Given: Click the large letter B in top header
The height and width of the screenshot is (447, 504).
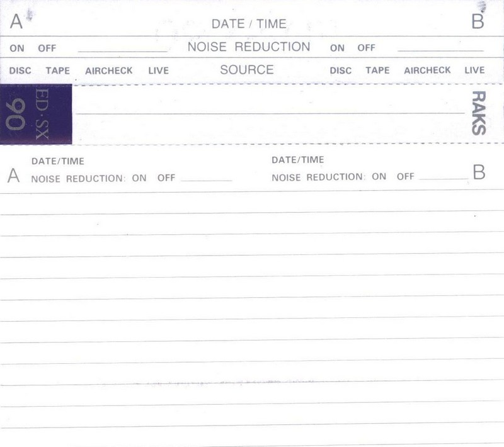Looking at the screenshot, I should 479,22.
